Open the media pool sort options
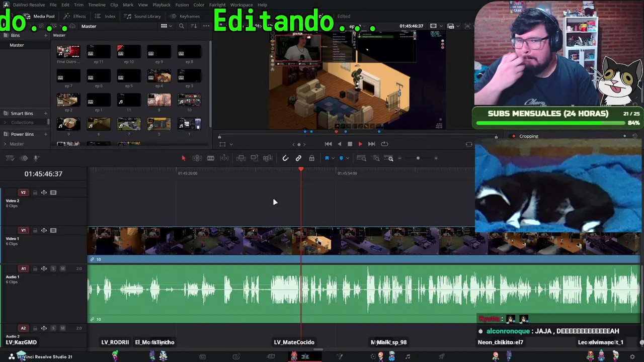 [194, 26]
